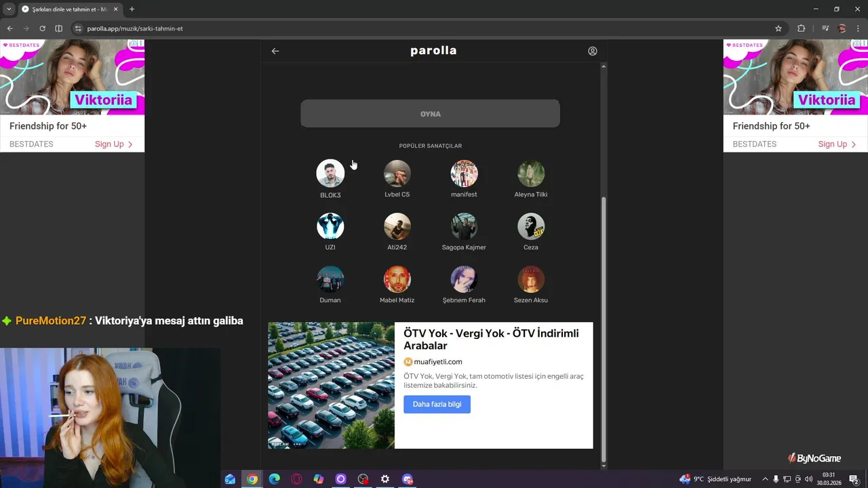Click the POPÜLER SANATÇILAR heading text
The height and width of the screenshot is (488, 868).
point(430,146)
